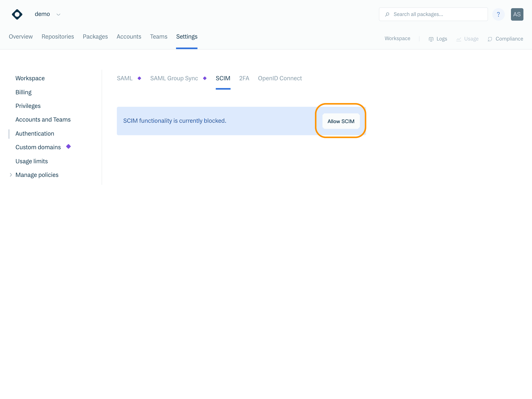Viewport: 532px width, 399px height.
Task: Click the diamond logo icon
Action: tap(17, 14)
